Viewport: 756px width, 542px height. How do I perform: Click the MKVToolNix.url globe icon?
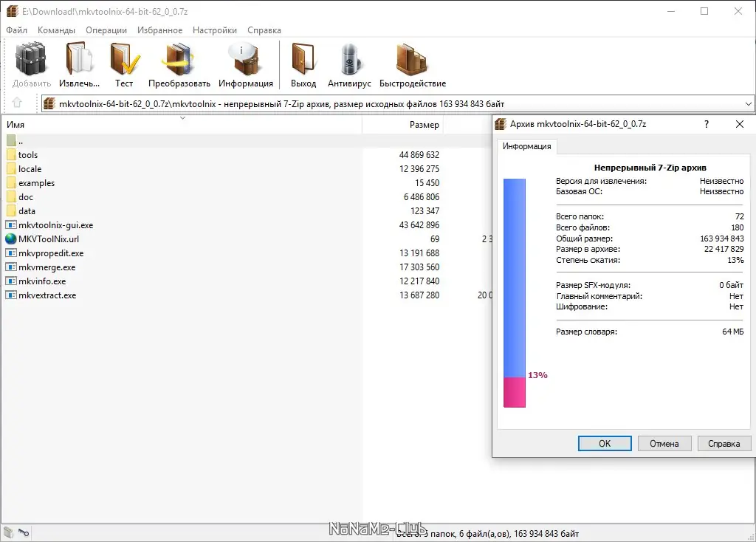11,239
